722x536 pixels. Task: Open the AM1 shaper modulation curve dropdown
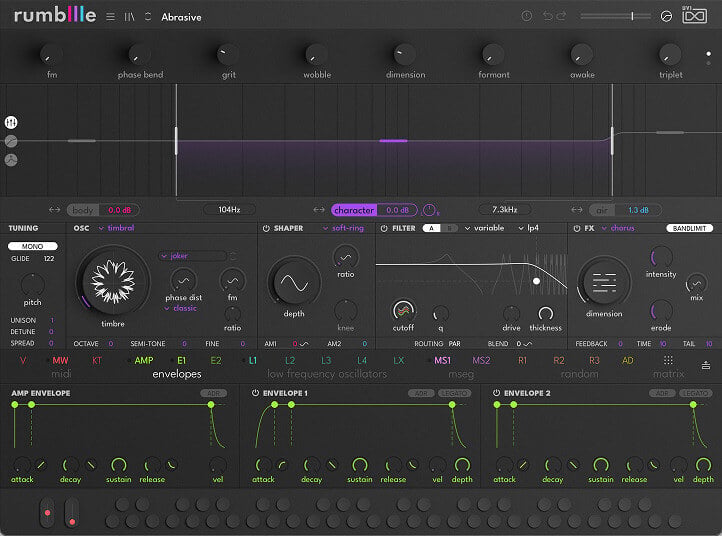coord(304,344)
